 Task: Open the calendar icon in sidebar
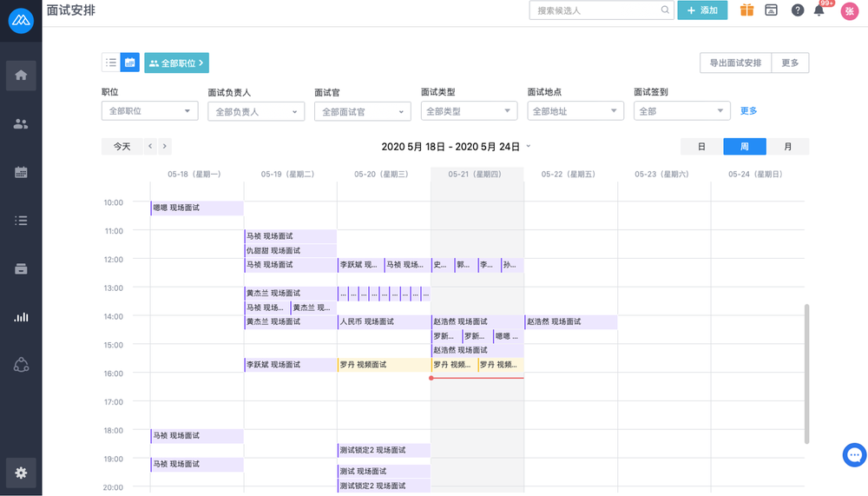(21, 172)
